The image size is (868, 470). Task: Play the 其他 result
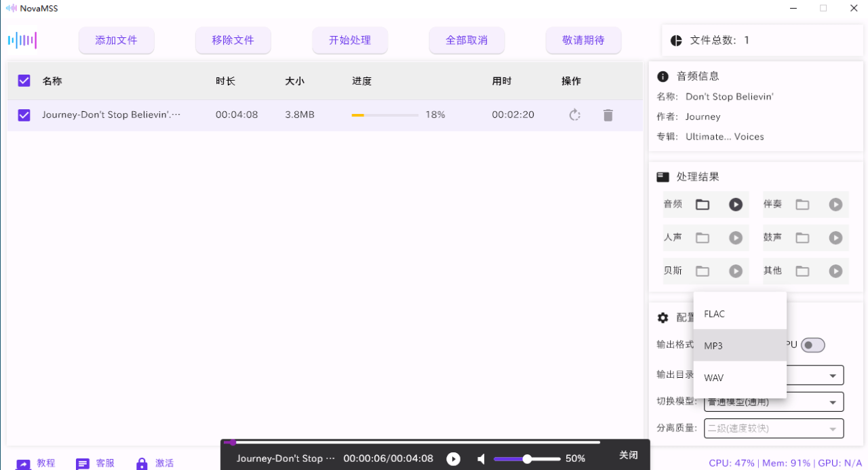click(x=835, y=271)
